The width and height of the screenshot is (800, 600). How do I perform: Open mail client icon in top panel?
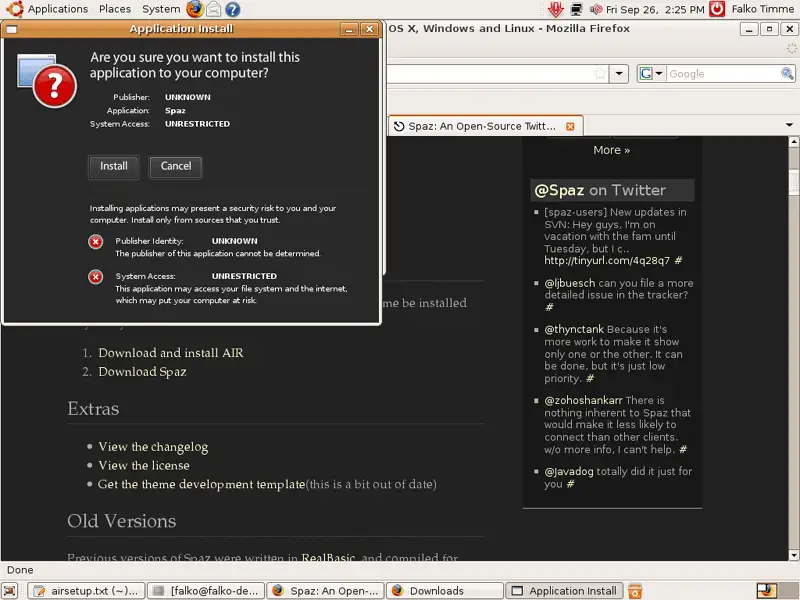(214, 9)
